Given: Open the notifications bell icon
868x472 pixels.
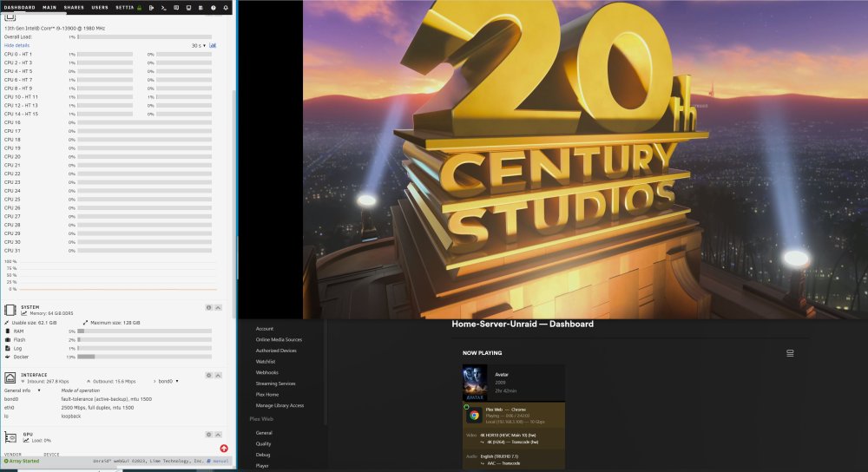Looking at the screenshot, I should pos(226,8).
